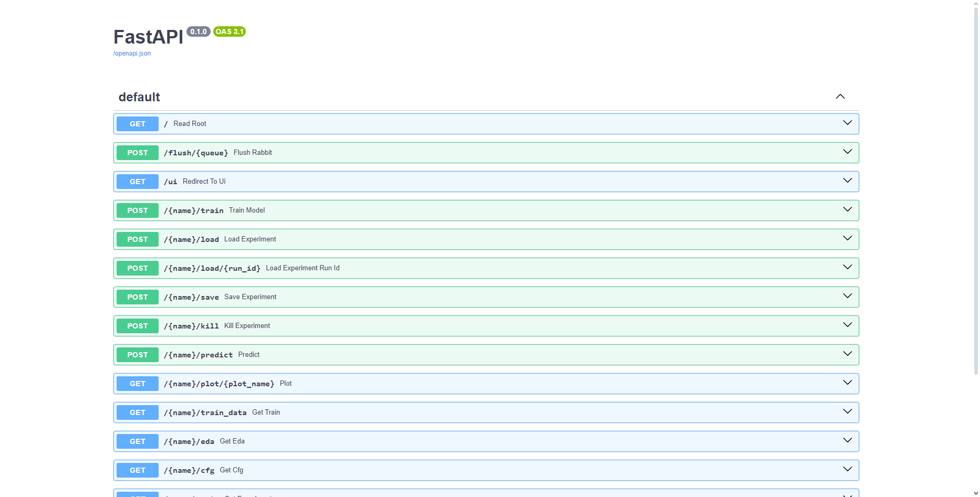This screenshot has height=497, width=980.
Task: Click the GET badge for /{name}/eda
Action: tap(138, 441)
